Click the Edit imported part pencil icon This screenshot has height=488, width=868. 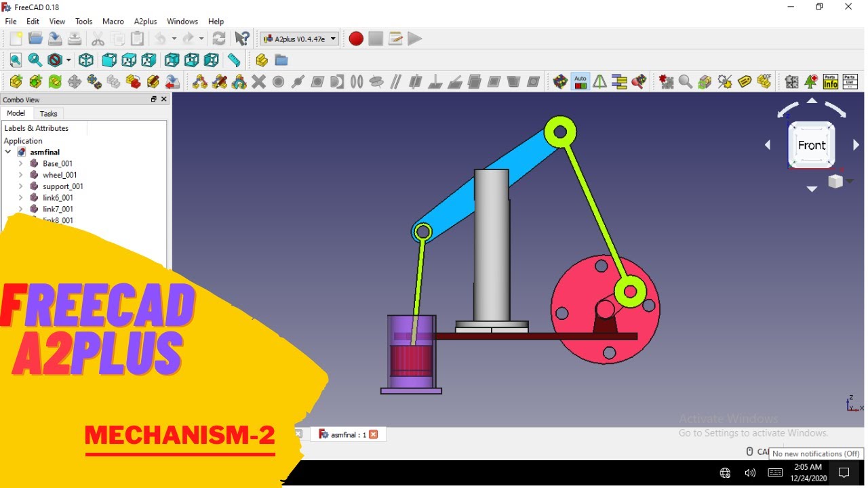pos(153,82)
